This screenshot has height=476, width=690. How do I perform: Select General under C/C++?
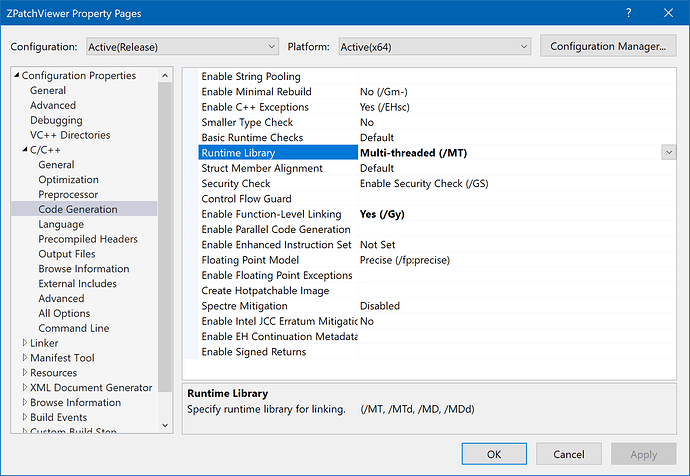click(56, 165)
